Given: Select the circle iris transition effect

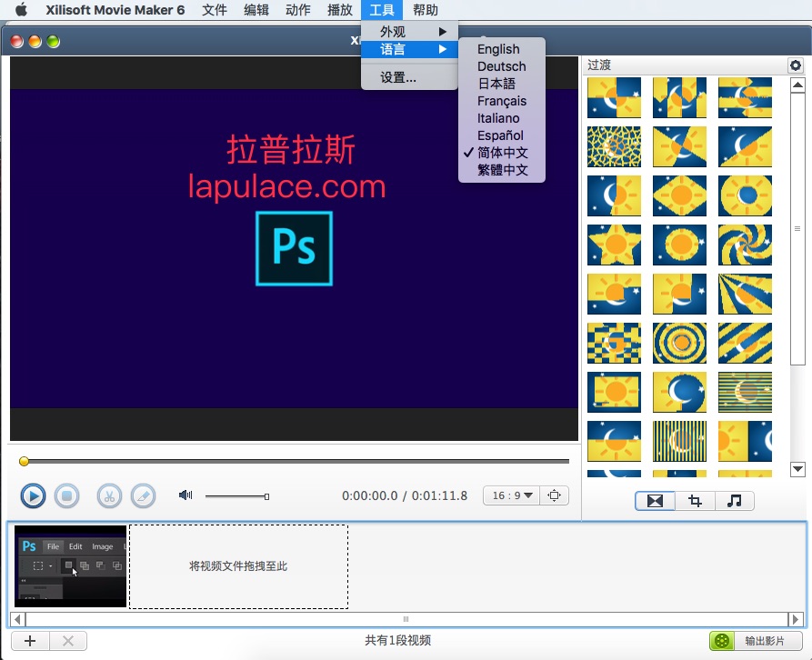Looking at the screenshot, I should (x=679, y=245).
